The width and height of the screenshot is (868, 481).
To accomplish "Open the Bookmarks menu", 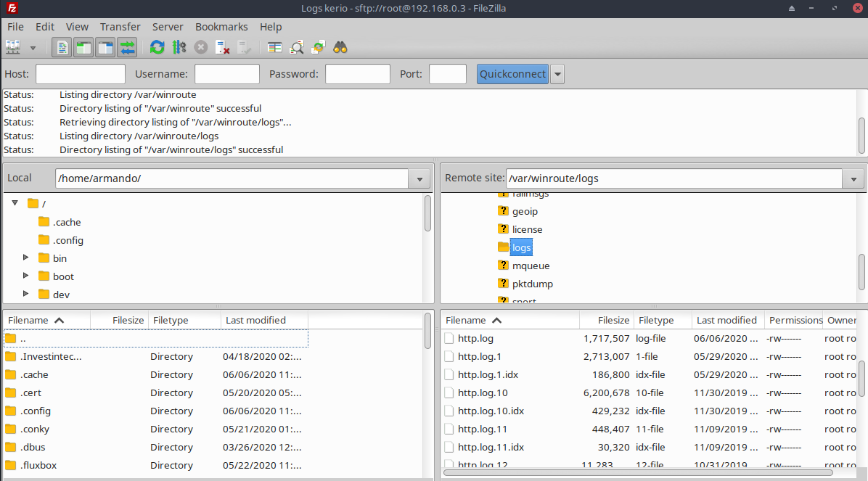I will point(221,27).
